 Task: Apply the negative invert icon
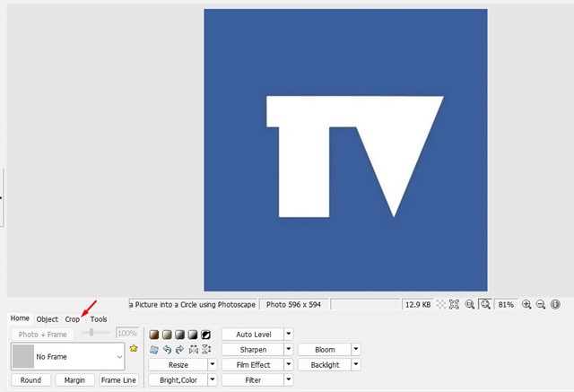pyautogui.click(x=205, y=335)
